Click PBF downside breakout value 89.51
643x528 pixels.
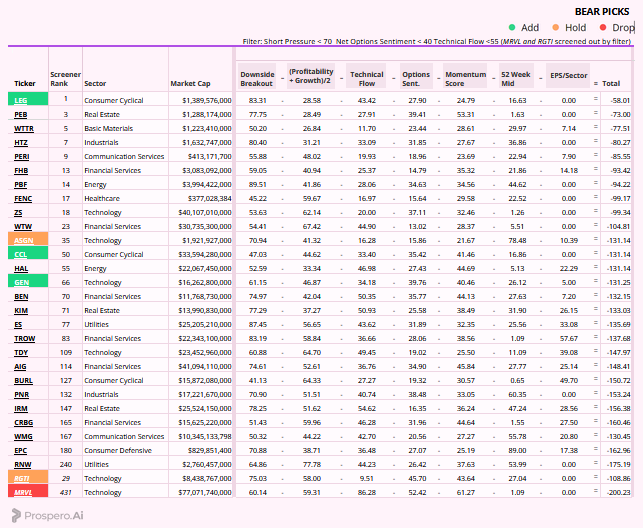(x=258, y=184)
